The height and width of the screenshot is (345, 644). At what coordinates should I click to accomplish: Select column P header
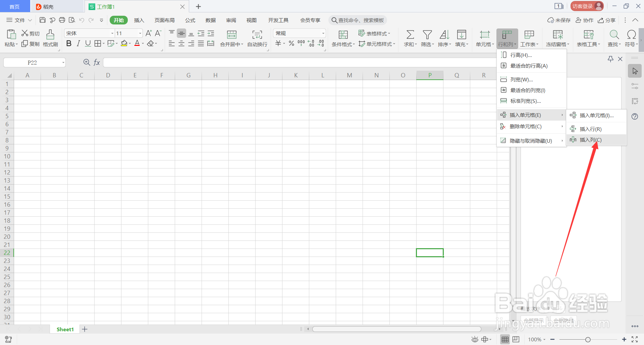[430, 75]
